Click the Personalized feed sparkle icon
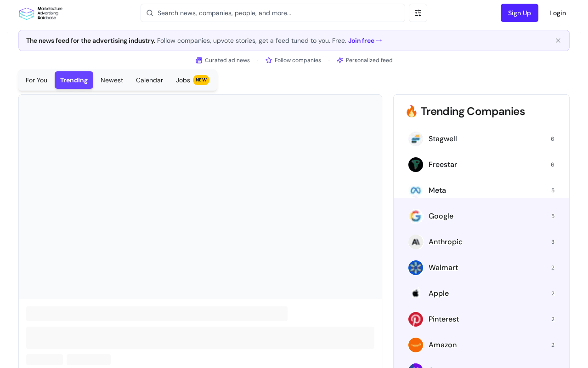Screen dimensions: 588x368 click(340, 60)
